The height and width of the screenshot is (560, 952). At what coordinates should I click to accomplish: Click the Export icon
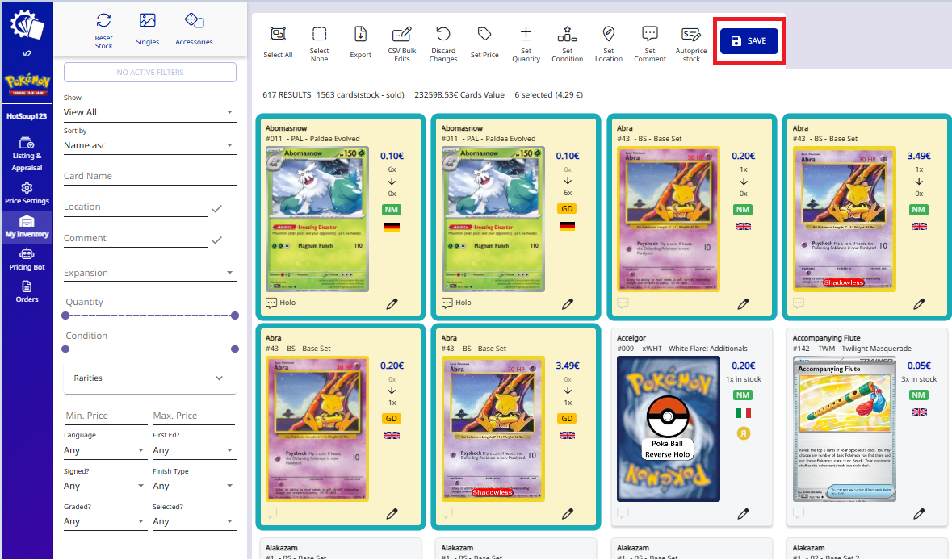pyautogui.click(x=361, y=34)
